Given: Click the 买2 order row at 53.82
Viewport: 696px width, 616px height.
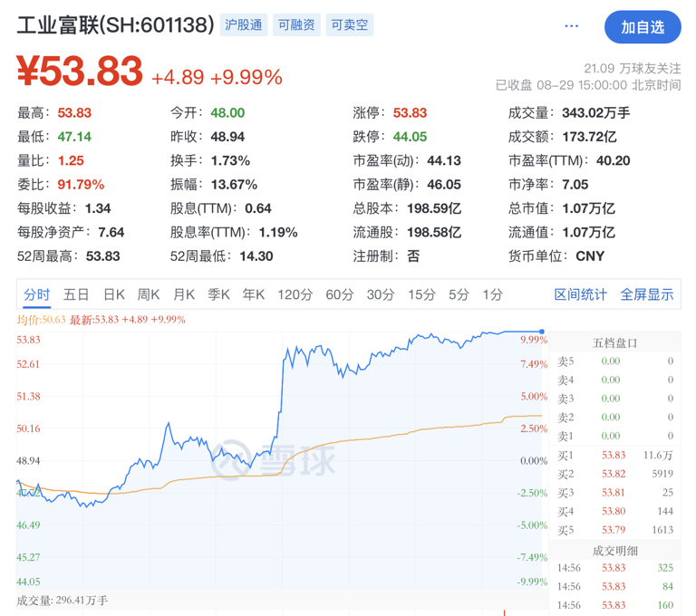Looking at the screenshot, I should 614,474.
